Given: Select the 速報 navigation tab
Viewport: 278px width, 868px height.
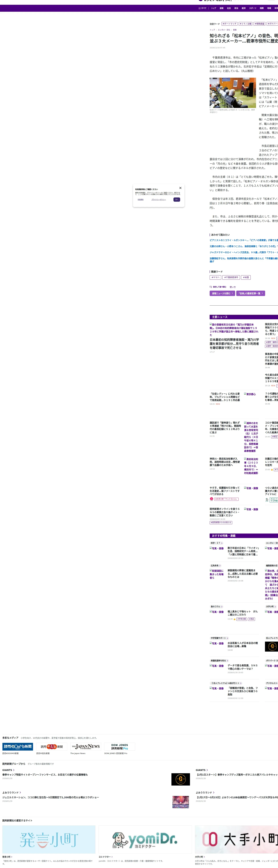Looking at the screenshot, I should tap(221, 8).
